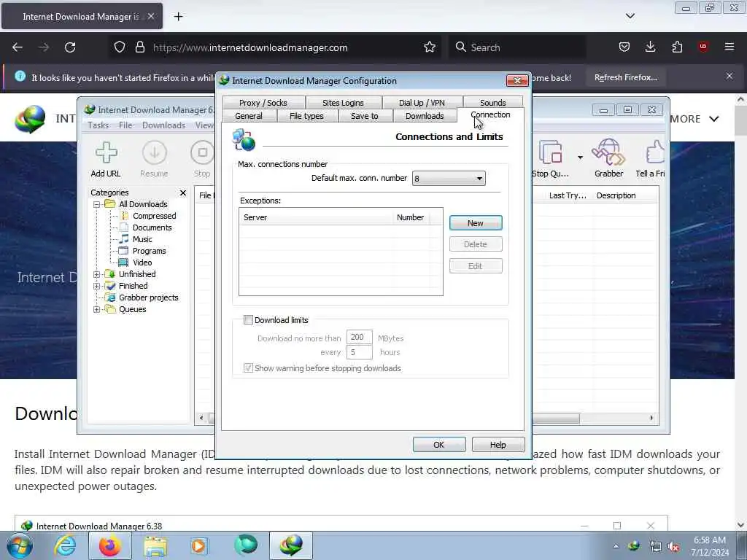Switch to the File types tab

[x=307, y=116]
